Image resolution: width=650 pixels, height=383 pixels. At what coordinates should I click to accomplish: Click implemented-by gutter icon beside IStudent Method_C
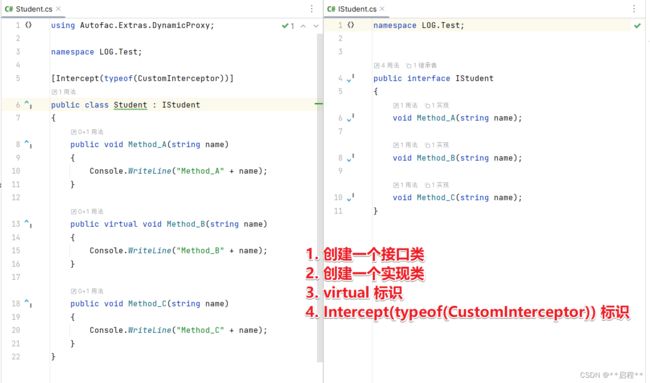[x=351, y=197]
